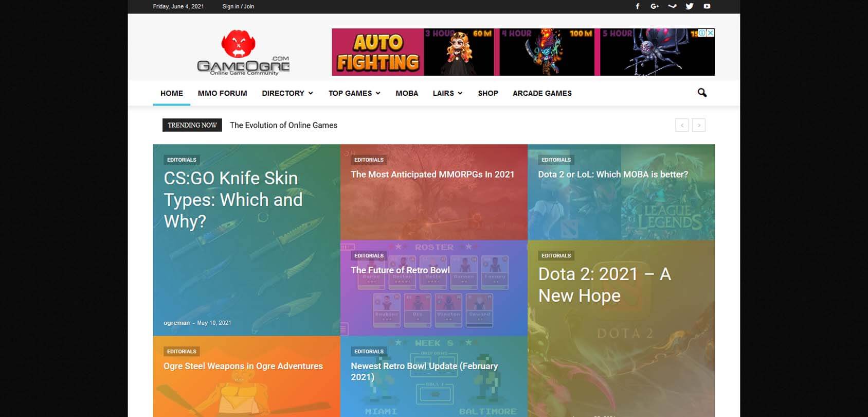The image size is (868, 417).
Task: Click Editorials tag on Dota 2 New Hope
Action: (x=556, y=256)
